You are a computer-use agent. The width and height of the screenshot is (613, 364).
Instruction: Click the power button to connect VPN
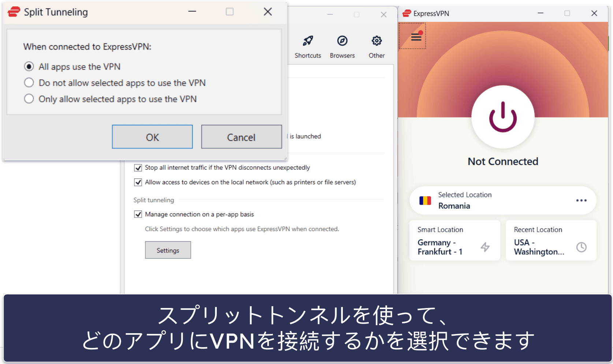pos(503,117)
